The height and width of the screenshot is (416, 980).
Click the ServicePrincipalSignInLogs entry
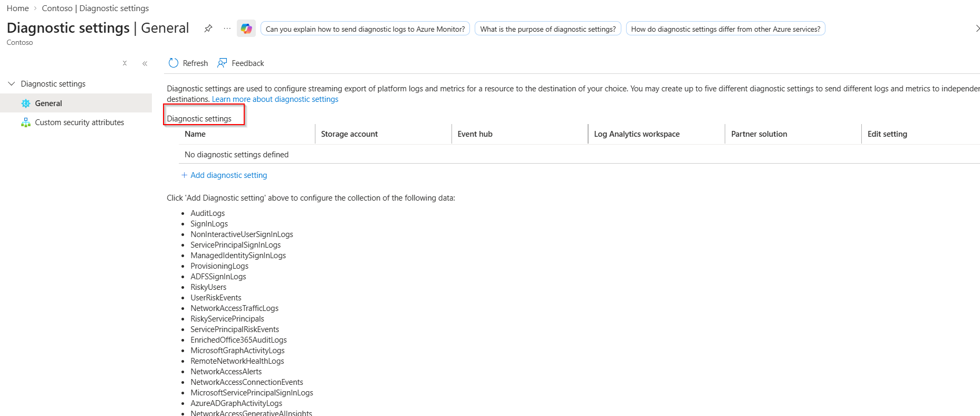point(236,245)
